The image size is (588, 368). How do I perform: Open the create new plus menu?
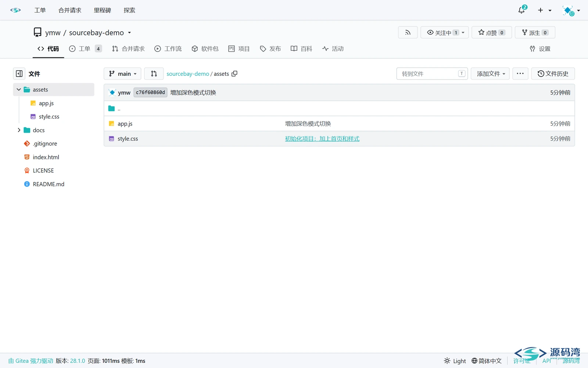coord(544,10)
